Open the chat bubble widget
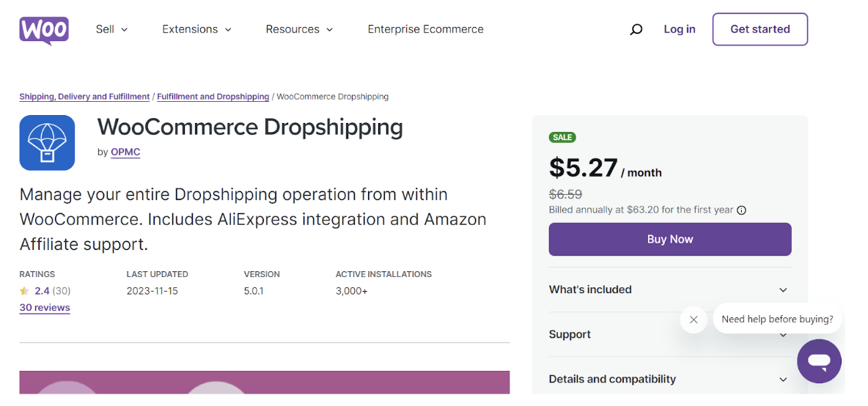Screen dimensions: 868x406 pos(820,361)
